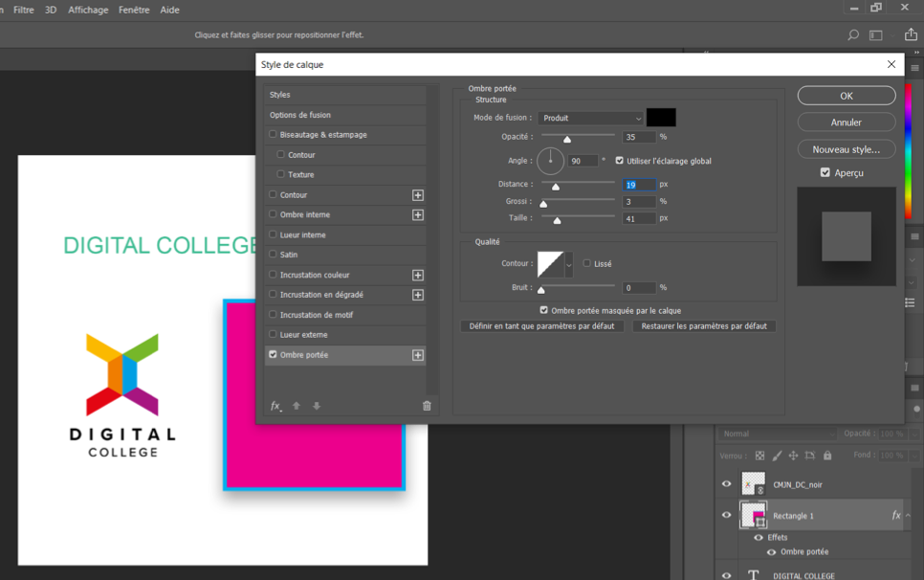Toggle Utiliser l'éclairage global checkbox
Image resolution: width=924 pixels, height=580 pixels.
619,161
